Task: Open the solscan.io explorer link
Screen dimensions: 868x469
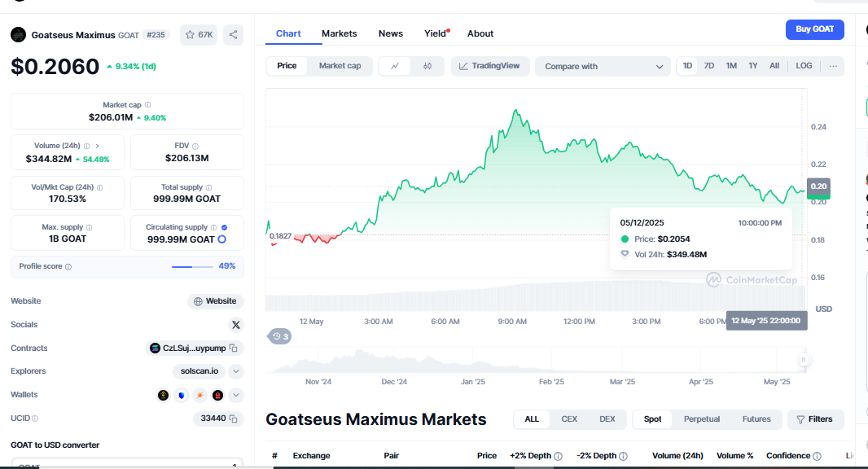Action: click(199, 371)
